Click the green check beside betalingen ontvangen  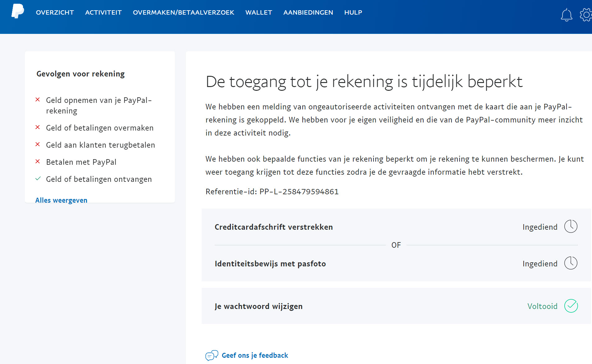38,179
